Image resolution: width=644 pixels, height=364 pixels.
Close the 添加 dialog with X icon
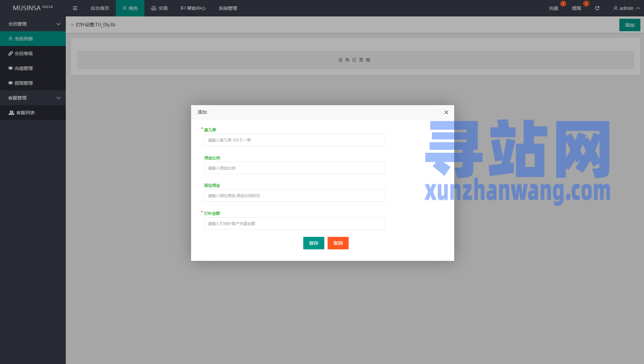[x=446, y=112]
